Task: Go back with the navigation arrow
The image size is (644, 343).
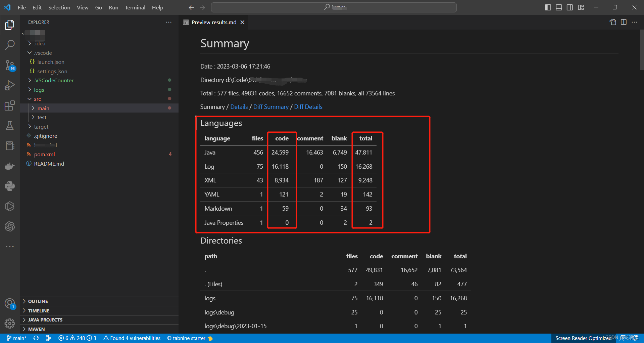Action: click(191, 7)
